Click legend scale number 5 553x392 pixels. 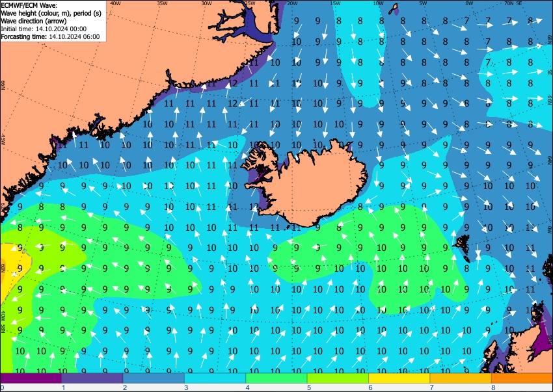(309, 387)
